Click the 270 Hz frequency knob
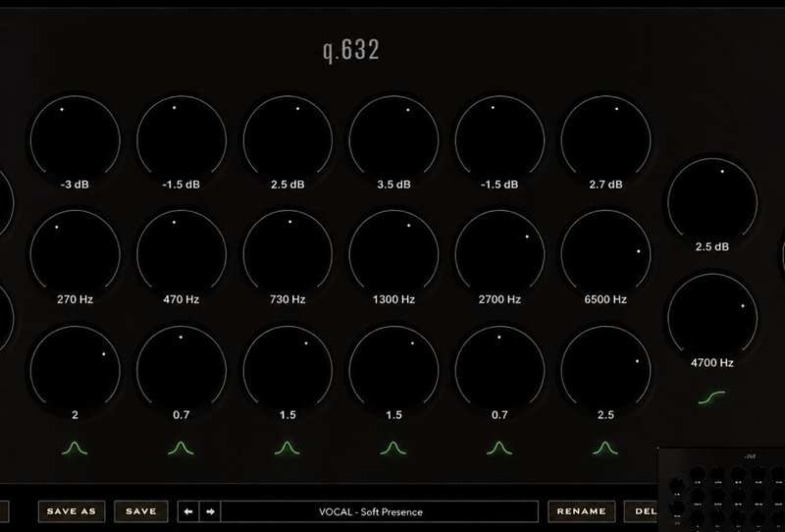The width and height of the screenshot is (785, 532). tap(76, 254)
